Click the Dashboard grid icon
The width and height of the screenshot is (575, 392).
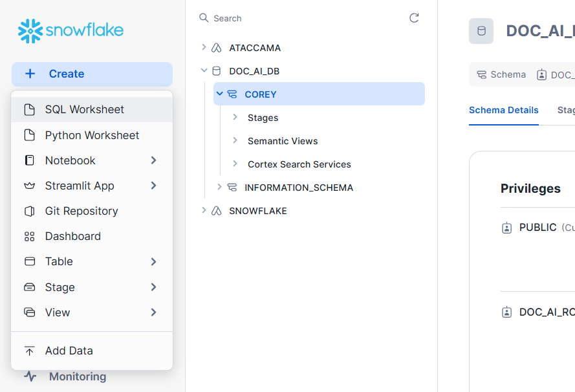(x=30, y=236)
